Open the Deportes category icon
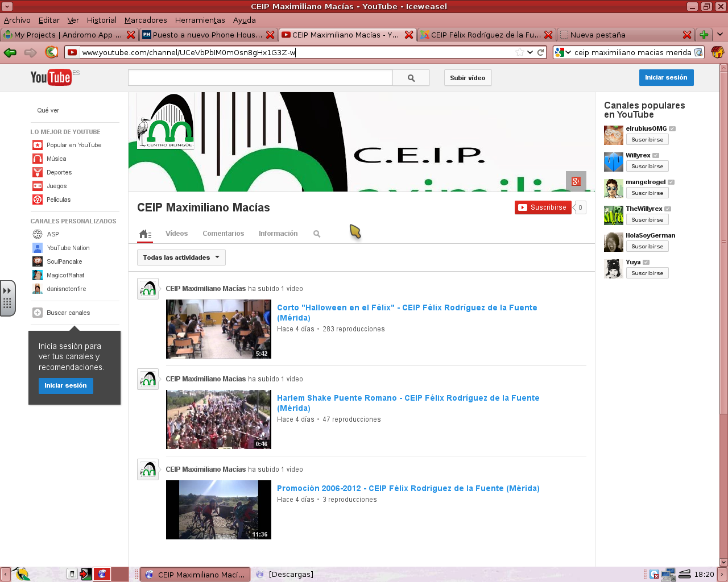 38,172
